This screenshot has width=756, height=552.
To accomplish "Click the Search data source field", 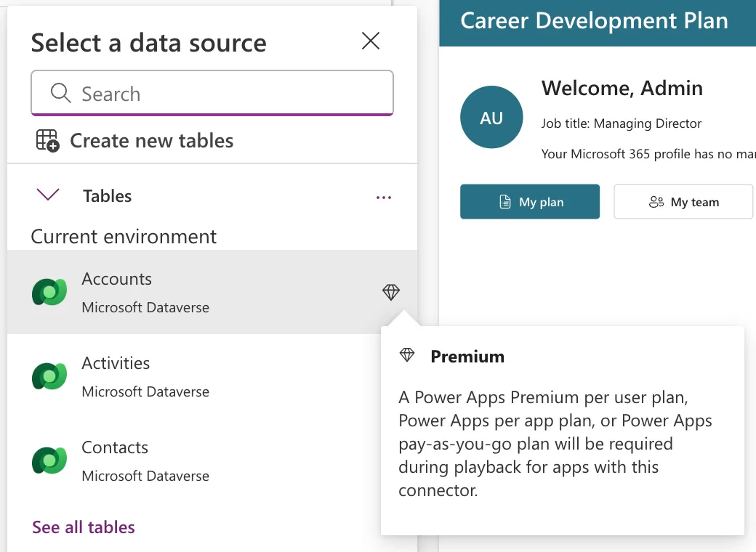I will point(212,93).
